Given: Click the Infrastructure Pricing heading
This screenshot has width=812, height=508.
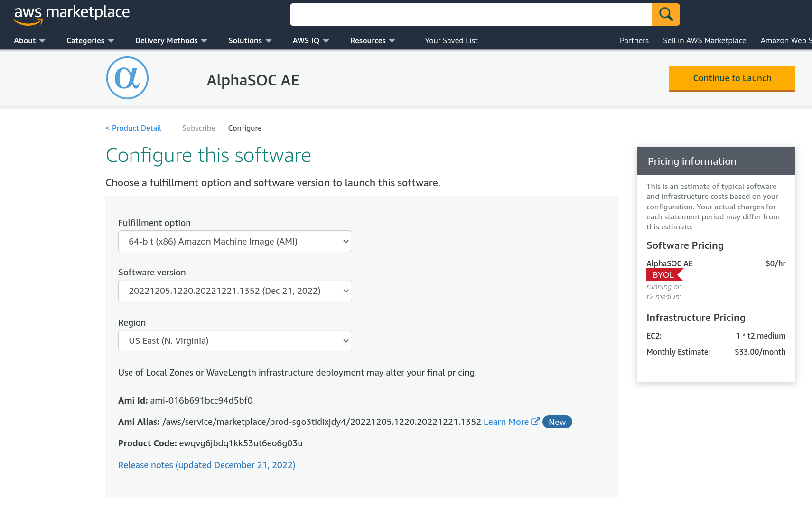Looking at the screenshot, I should pyautogui.click(x=696, y=318).
